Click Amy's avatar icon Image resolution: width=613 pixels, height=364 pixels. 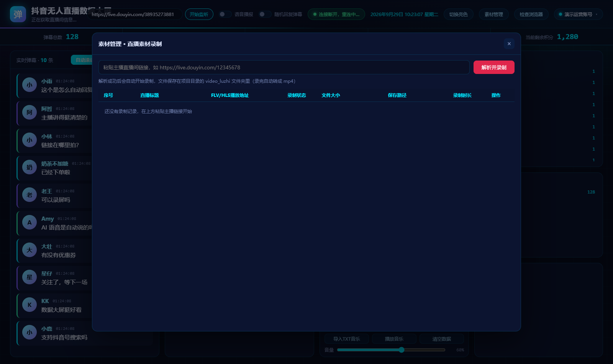pos(30,223)
